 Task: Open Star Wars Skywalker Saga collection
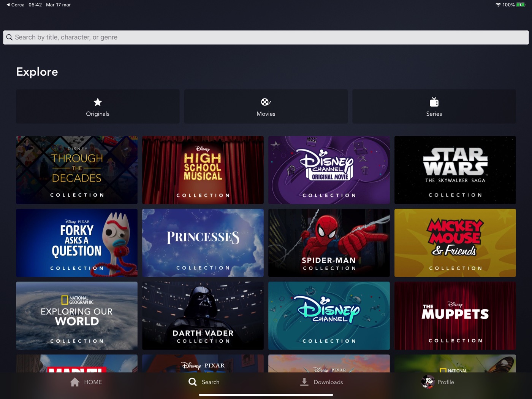click(x=455, y=170)
